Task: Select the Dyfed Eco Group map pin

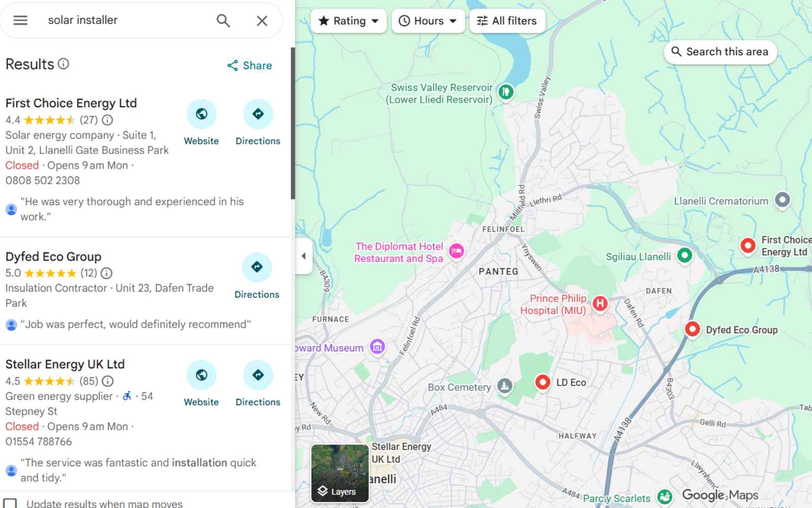Action: click(x=692, y=329)
